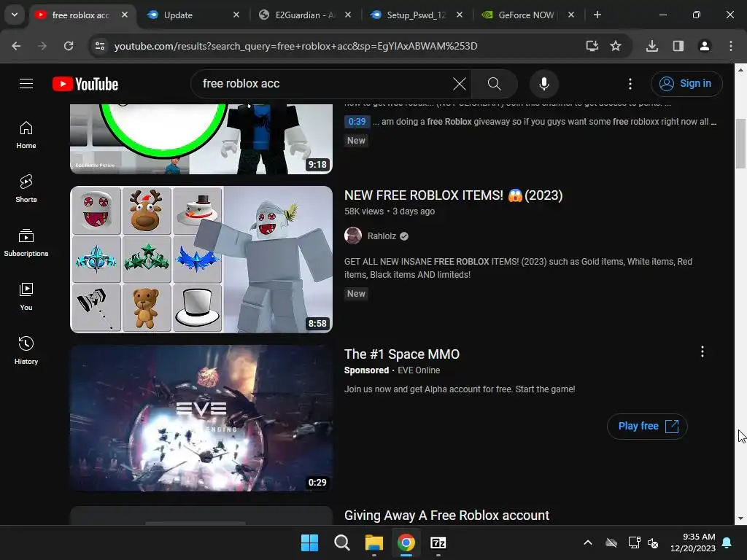Click Chrome icon in the taskbar

[406, 542]
